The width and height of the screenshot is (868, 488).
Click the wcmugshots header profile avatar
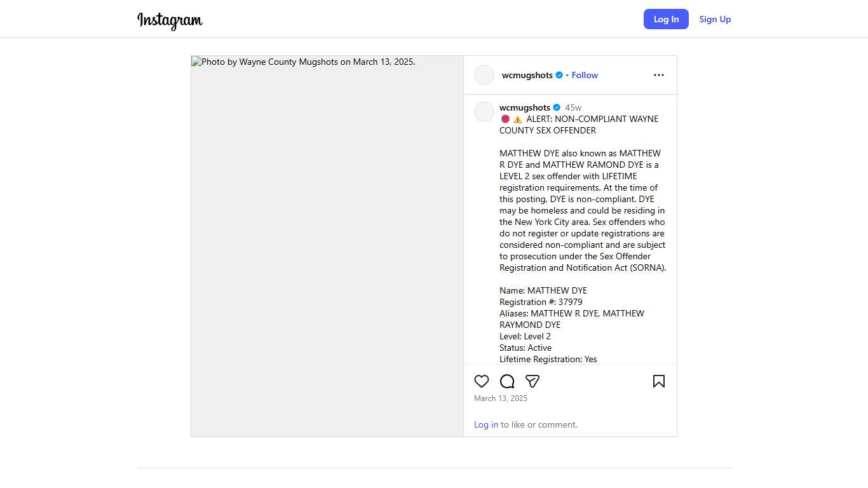click(x=484, y=75)
